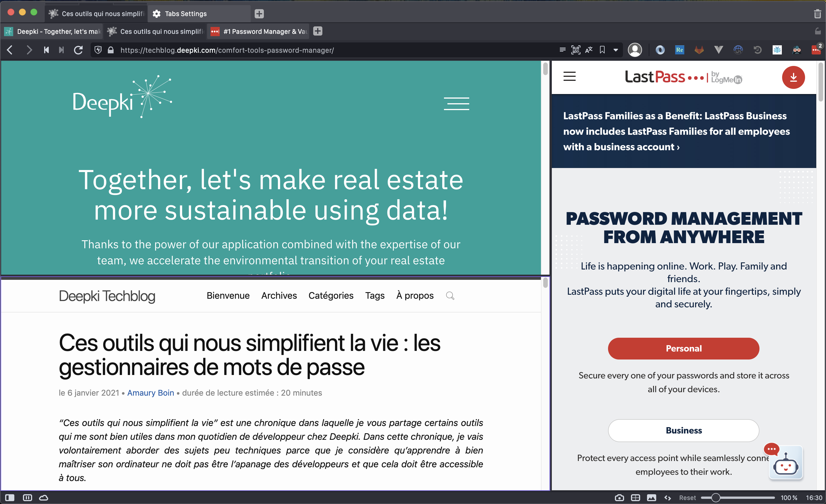The height and width of the screenshot is (504, 826).
Task: Switch to the Deepki - Together tab
Action: 54,31
